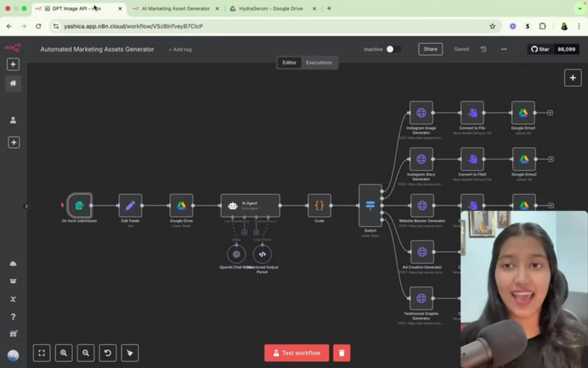Open the Structured Output Parser node

coord(262,254)
